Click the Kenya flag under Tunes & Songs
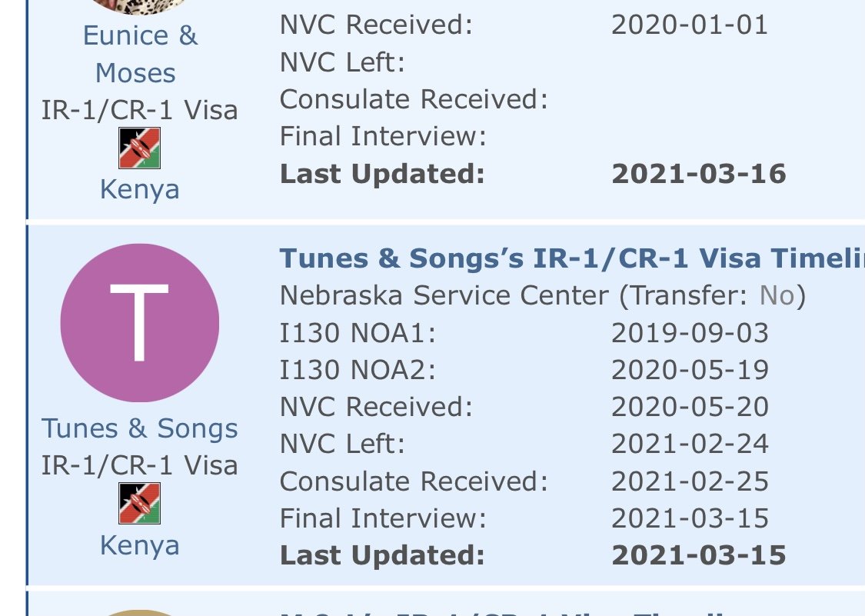Viewport: 865px width, 616px height. [x=139, y=504]
